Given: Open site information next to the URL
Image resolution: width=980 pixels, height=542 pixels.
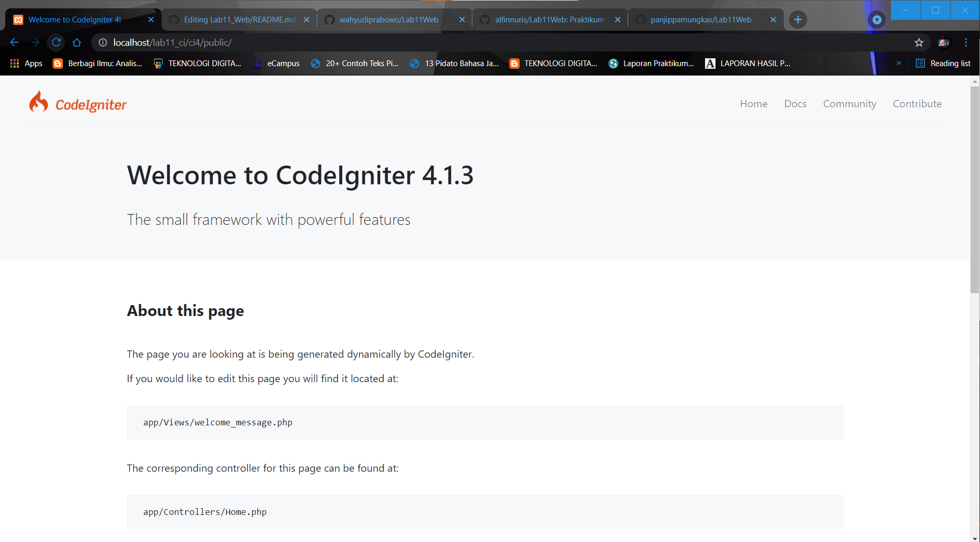Looking at the screenshot, I should 102,42.
